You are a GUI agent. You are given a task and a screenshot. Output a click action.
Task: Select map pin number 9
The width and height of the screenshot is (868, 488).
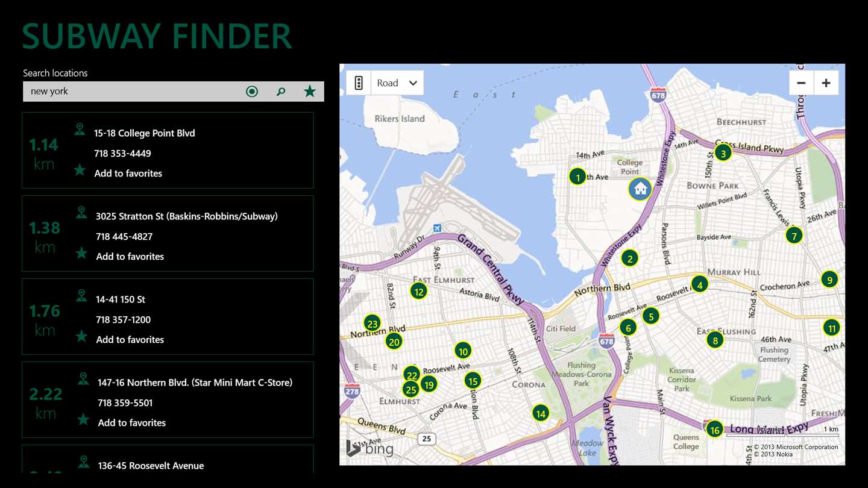click(830, 279)
